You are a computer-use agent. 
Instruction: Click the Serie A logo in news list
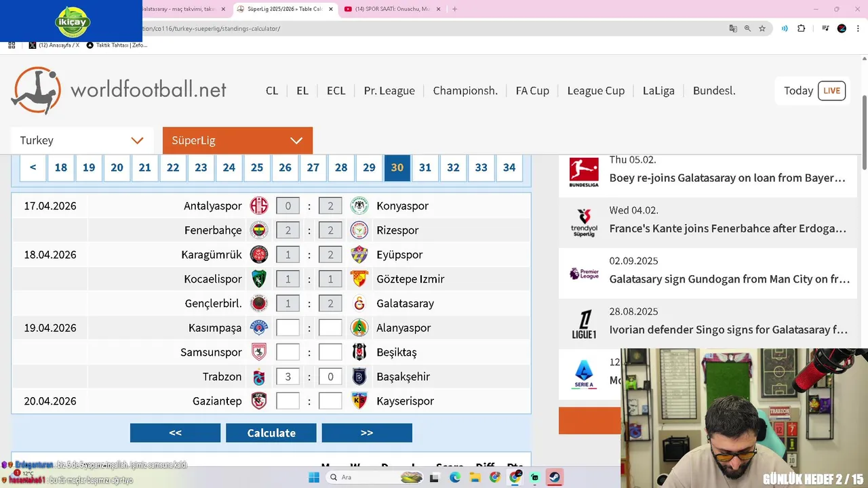pyautogui.click(x=584, y=374)
